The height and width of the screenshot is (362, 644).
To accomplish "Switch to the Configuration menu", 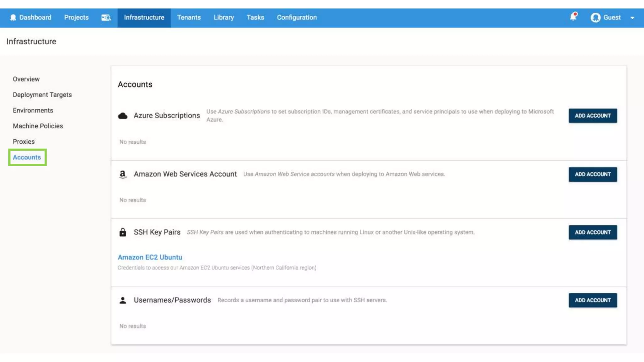I will click(x=297, y=18).
